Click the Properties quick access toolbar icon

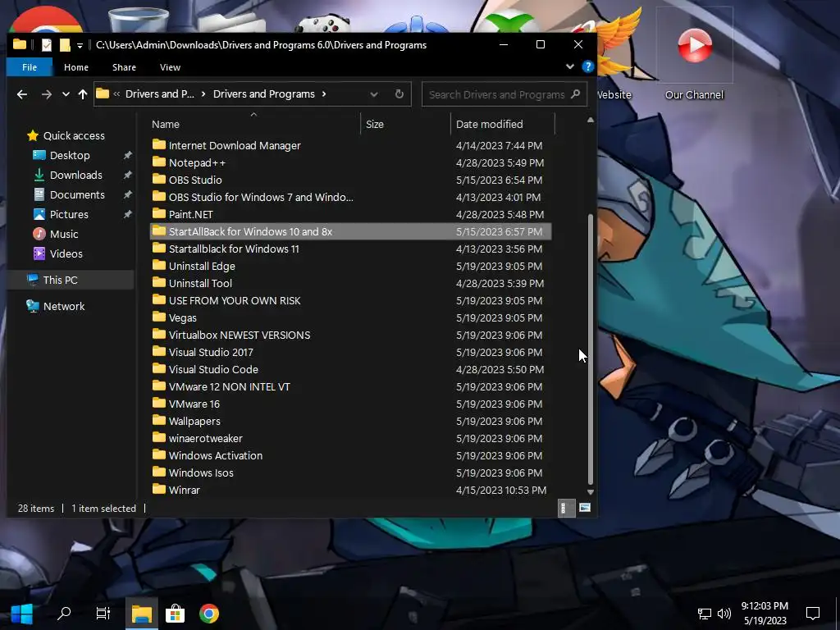(x=47, y=45)
